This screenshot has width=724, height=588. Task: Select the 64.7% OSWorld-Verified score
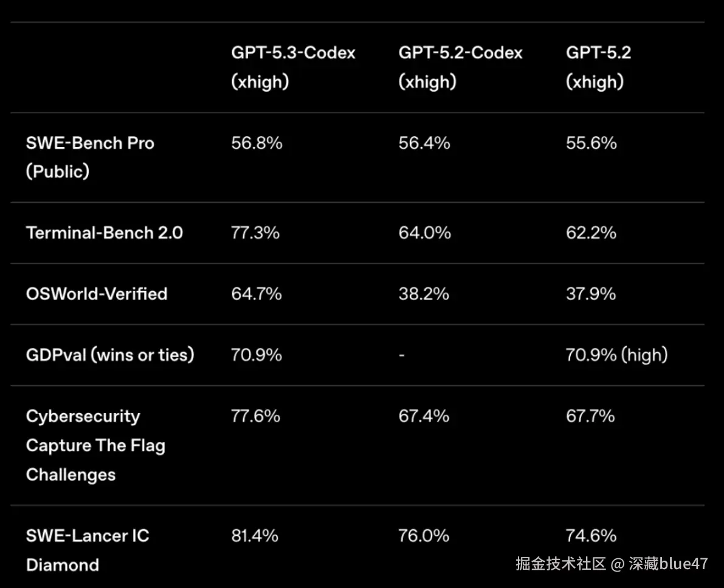257,294
